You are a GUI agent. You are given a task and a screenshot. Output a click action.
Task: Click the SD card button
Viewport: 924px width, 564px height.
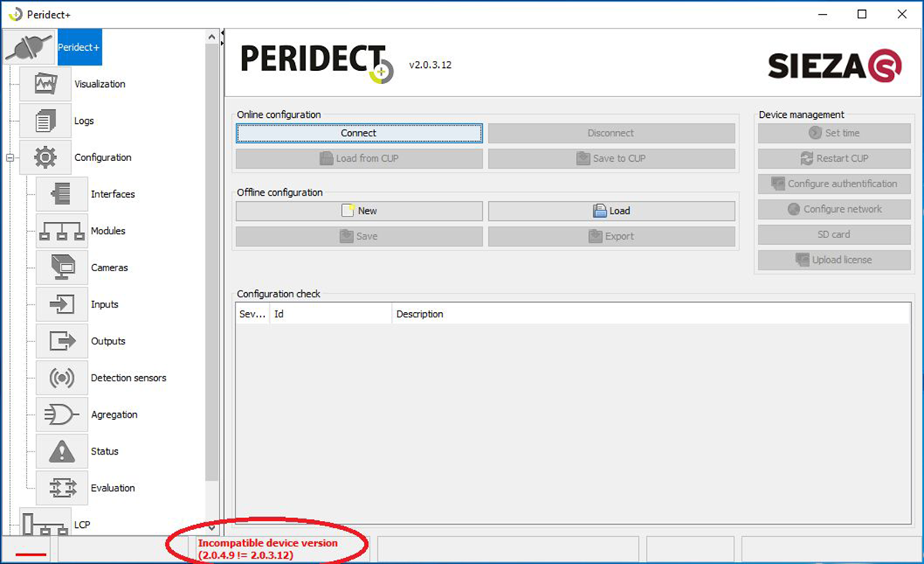coord(834,235)
